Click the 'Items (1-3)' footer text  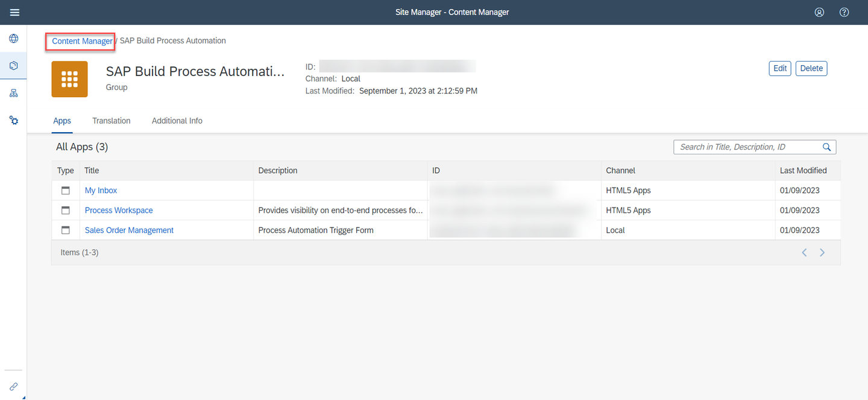pos(80,253)
